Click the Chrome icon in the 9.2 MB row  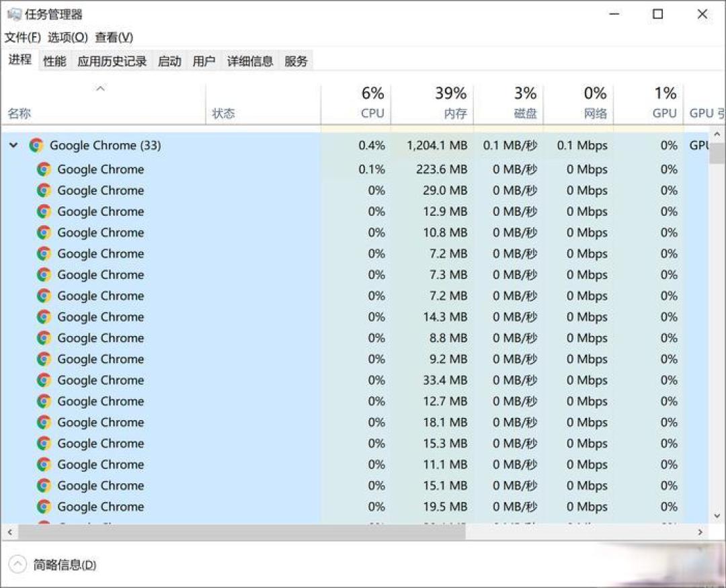[x=44, y=359]
